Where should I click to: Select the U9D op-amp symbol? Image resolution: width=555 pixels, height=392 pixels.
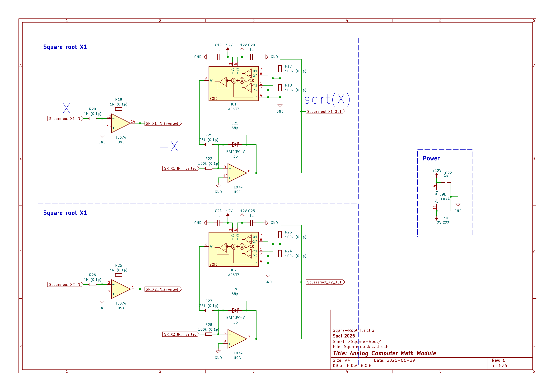[121, 123]
